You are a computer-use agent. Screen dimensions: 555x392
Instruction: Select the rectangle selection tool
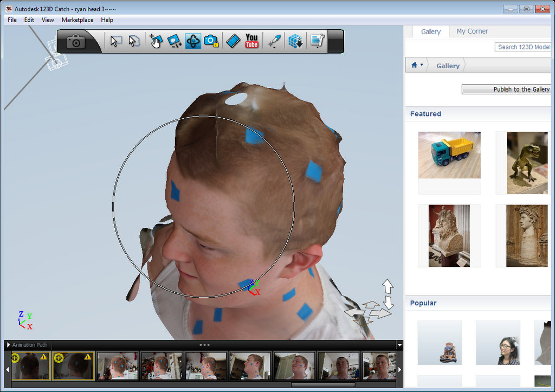coord(115,41)
